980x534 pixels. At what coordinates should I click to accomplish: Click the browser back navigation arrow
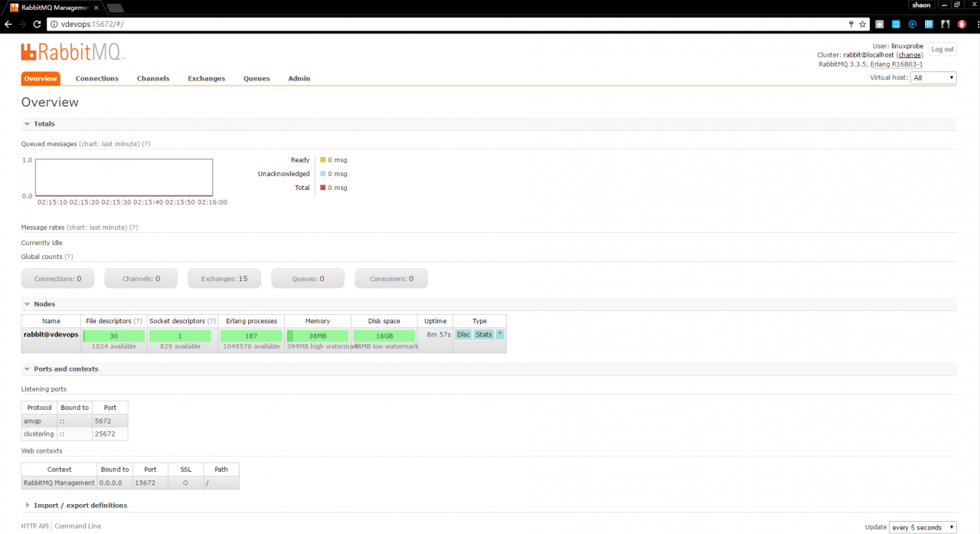[x=8, y=24]
